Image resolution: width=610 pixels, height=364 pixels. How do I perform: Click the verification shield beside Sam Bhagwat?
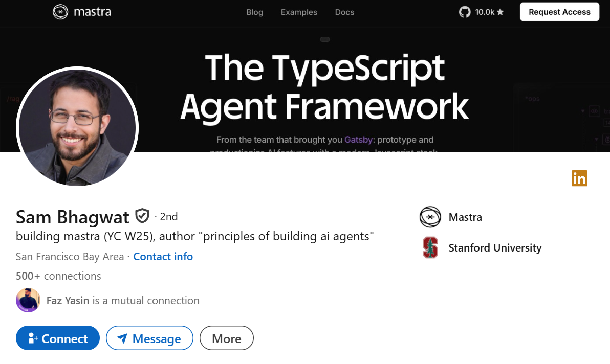pyautogui.click(x=142, y=217)
